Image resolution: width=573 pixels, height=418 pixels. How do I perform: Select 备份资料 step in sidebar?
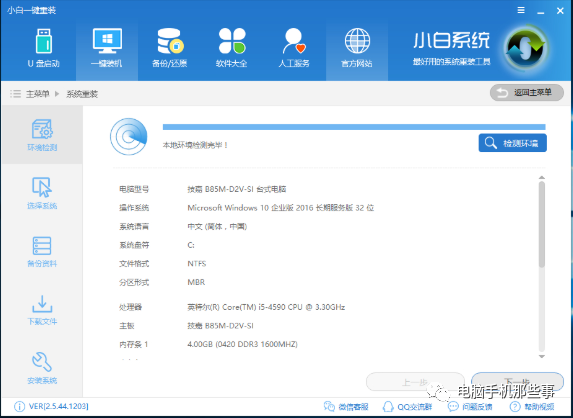coord(42,251)
